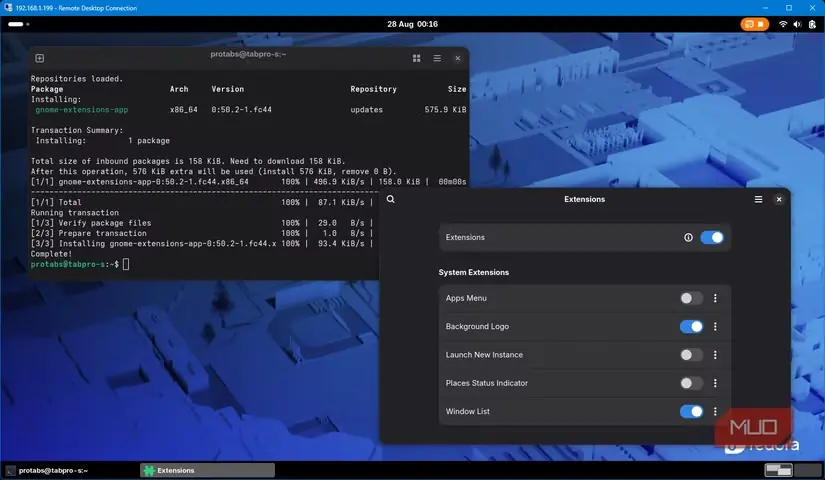The width and height of the screenshot is (825, 480).
Task: Click the Apps Menu row label
Action: tap(466, 298)
